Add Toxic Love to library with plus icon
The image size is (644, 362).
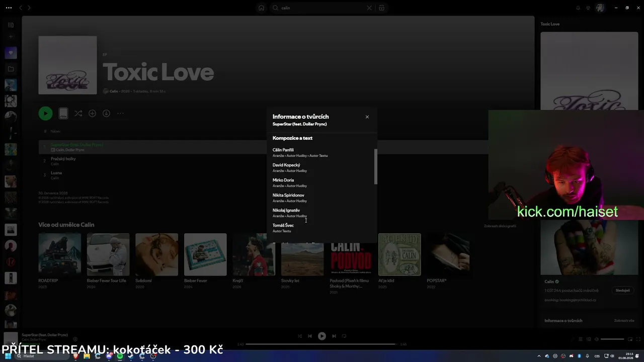(x=92, y=114)
